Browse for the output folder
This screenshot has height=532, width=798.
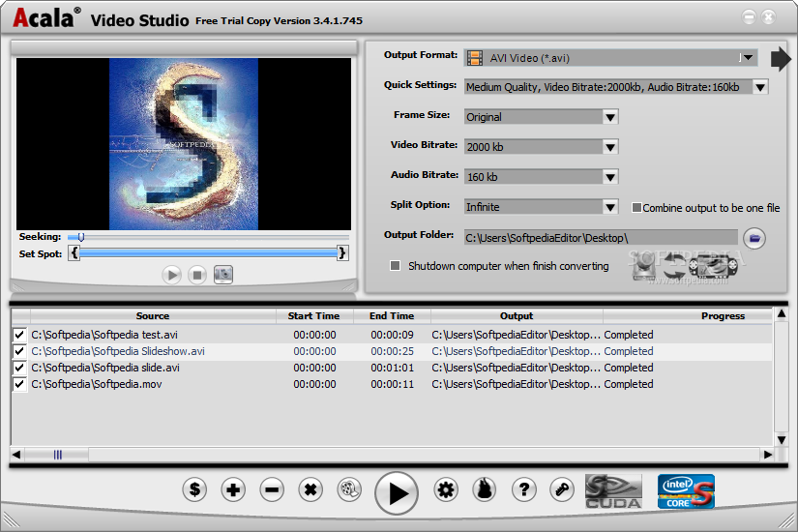(x=754, y=238)
